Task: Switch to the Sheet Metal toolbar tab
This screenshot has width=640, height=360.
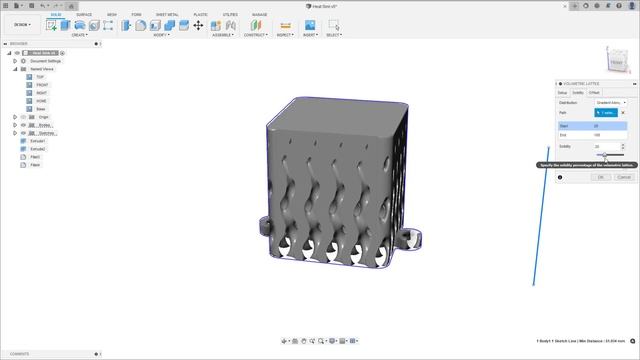Action: (167, 15)
